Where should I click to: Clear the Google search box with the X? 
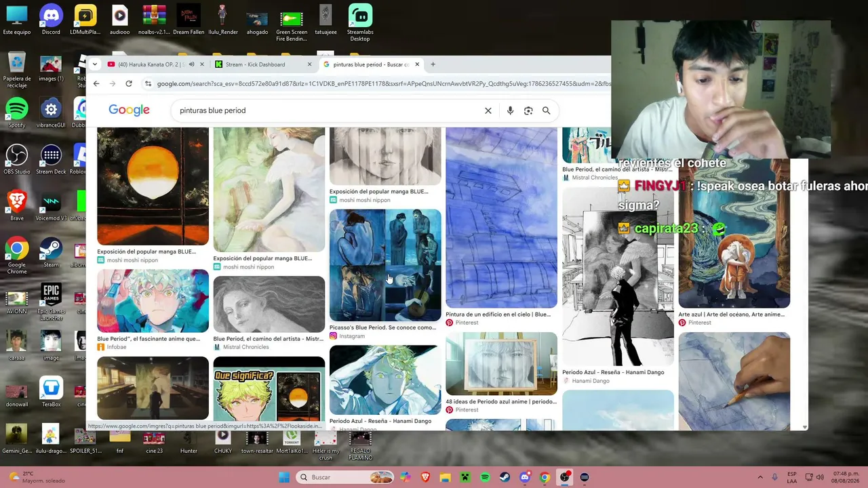pos(488,110)
